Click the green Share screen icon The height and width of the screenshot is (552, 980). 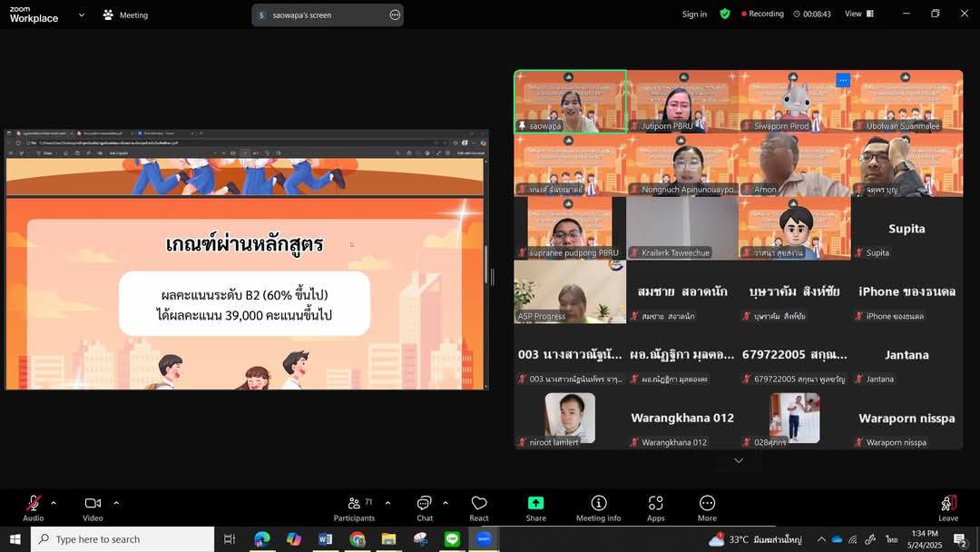pyautogui.click(x=535, y=504)
